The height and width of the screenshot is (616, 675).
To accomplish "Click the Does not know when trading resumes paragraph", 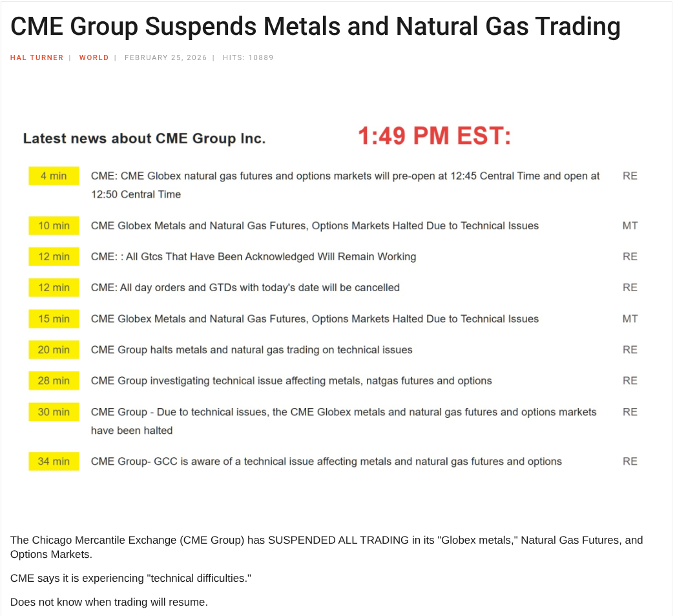I will point(109,602).
